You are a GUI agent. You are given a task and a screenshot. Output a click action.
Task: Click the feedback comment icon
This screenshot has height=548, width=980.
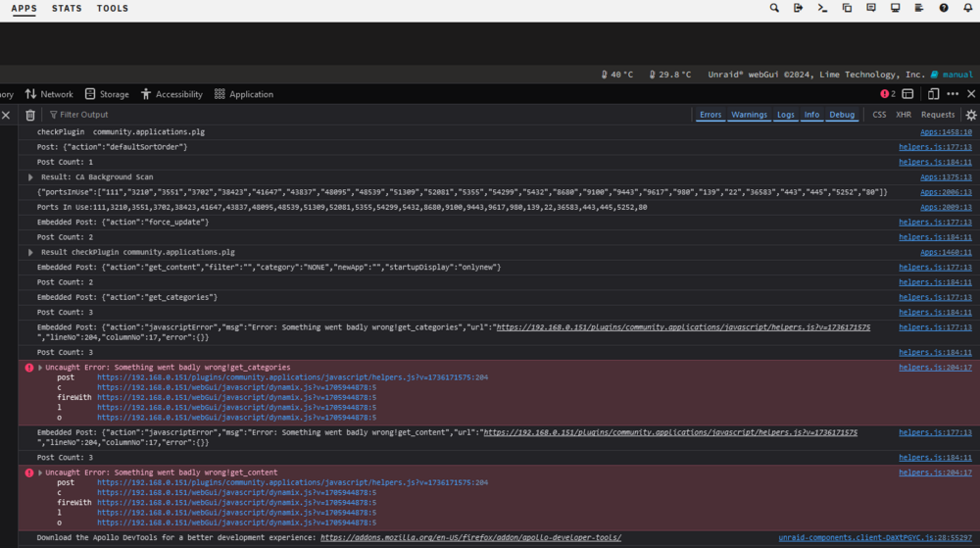pyautogui.click(x=870, y=8)
